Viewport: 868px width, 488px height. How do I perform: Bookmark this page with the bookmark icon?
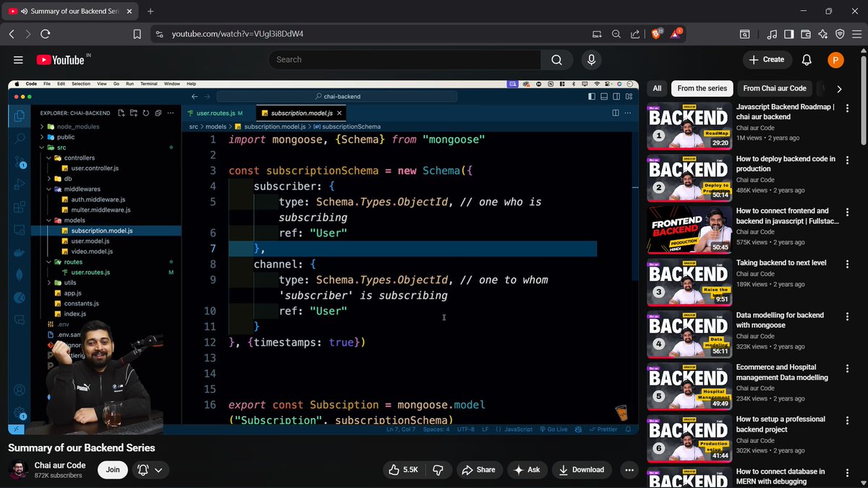(x=137, y=34)
